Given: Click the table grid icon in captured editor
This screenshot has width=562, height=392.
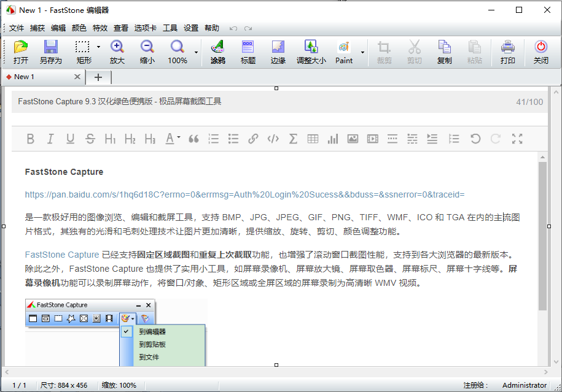Looking at the screenshot, I should tap(313, 139).
